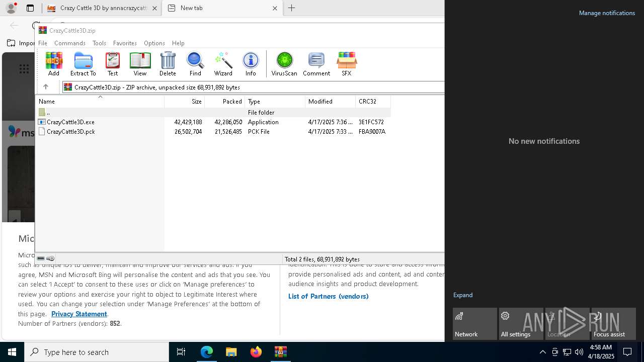
Task: Click the FBA9007A CRC32 value
Action: click(372, 131)
